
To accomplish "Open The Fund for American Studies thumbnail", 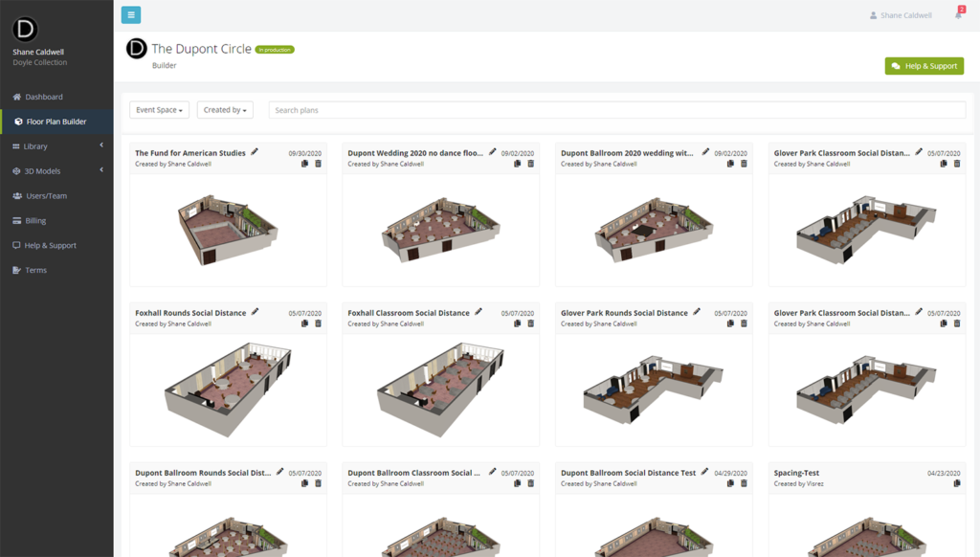I will pyautogui.click(x=228, y=230).
